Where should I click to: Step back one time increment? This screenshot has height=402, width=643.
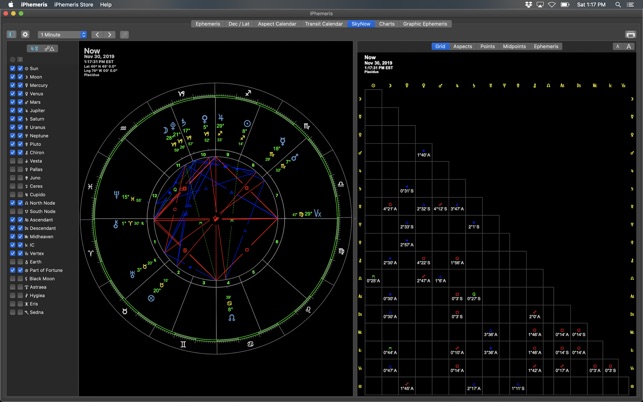tap(97, 34)
